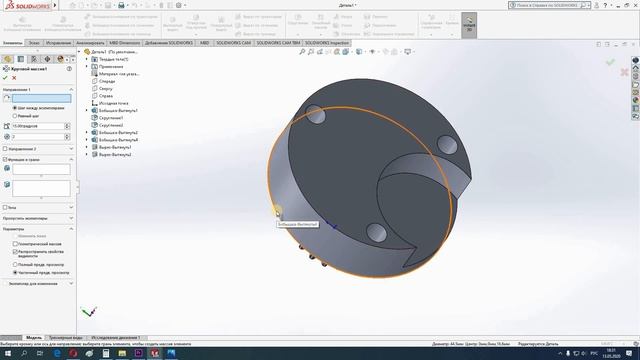
Task: Click the features to pattern selection box
Action: click(x=41, y=169)
